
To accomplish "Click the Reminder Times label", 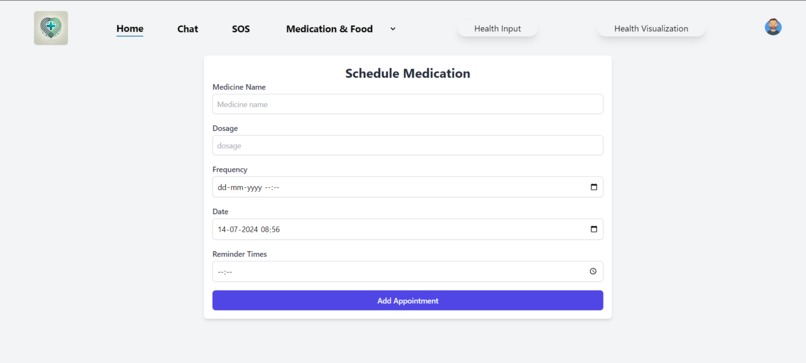I will click(240, 254).
